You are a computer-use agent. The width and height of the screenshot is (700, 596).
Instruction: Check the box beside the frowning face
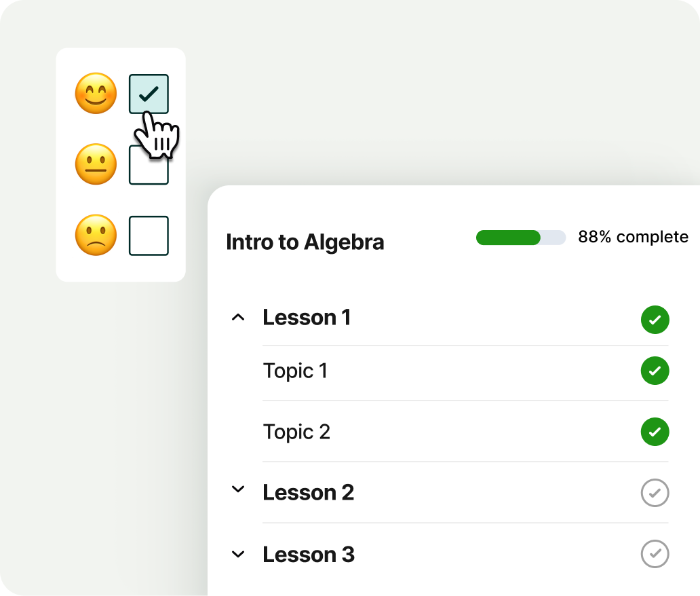click(149, 236)
